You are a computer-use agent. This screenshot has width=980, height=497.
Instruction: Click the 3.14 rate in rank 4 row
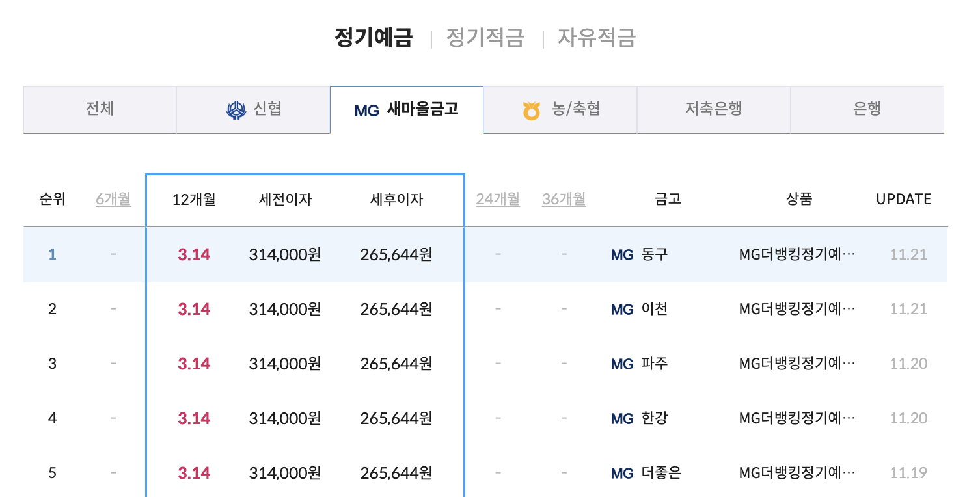tap(194, 419)
